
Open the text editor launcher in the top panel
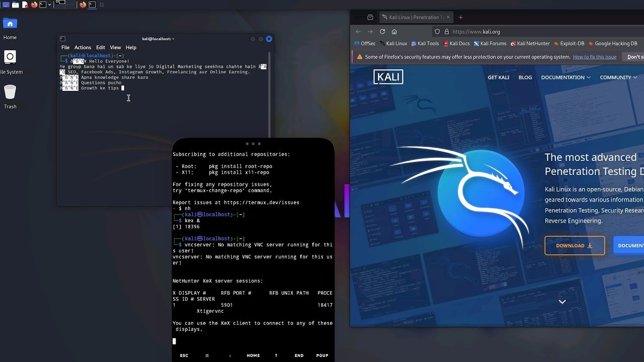(25, 5)
